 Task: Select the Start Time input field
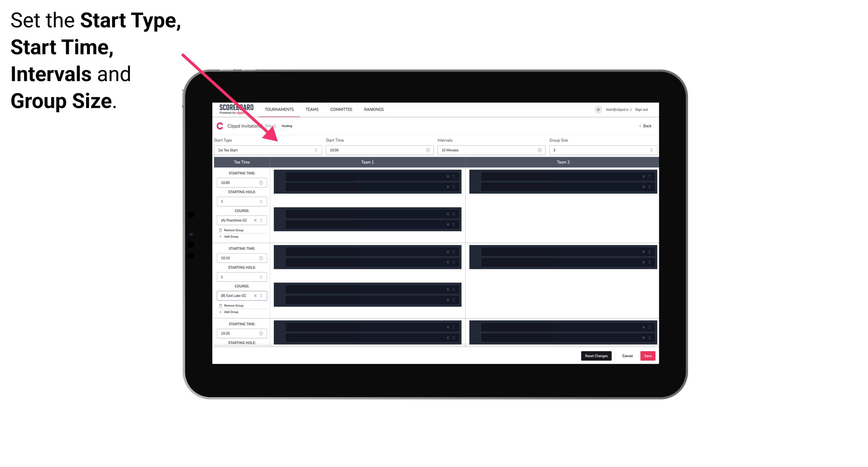point(379,150)
